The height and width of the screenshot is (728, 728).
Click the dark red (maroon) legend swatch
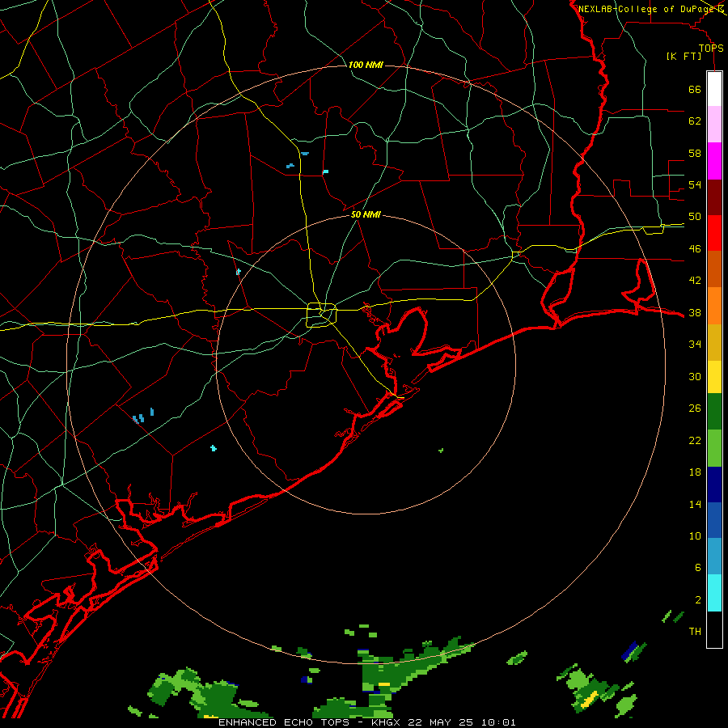coord(714,197)
